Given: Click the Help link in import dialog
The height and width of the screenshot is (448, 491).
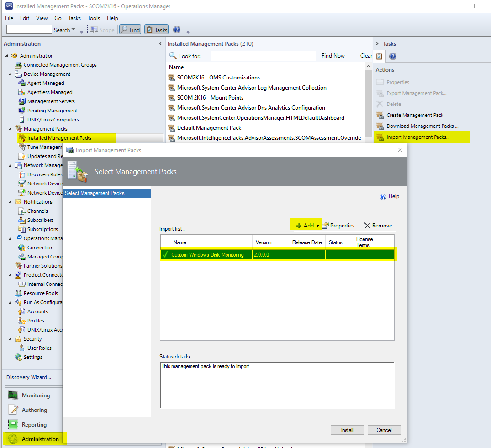Looking at the screenshot, I should pyautogui.click(x=390, y=196).
